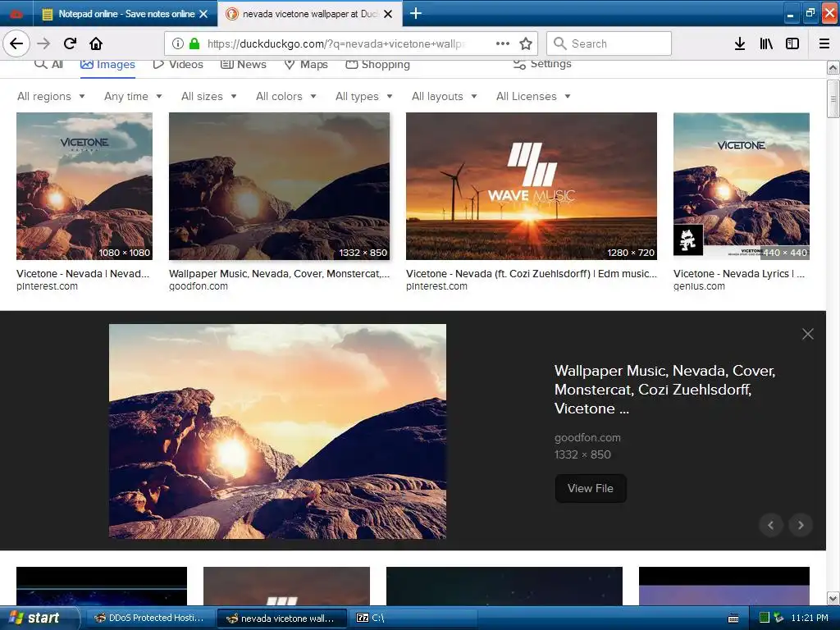Expand the All types filter
This screenshot has height=630, width=840.
tap(363, 97)
